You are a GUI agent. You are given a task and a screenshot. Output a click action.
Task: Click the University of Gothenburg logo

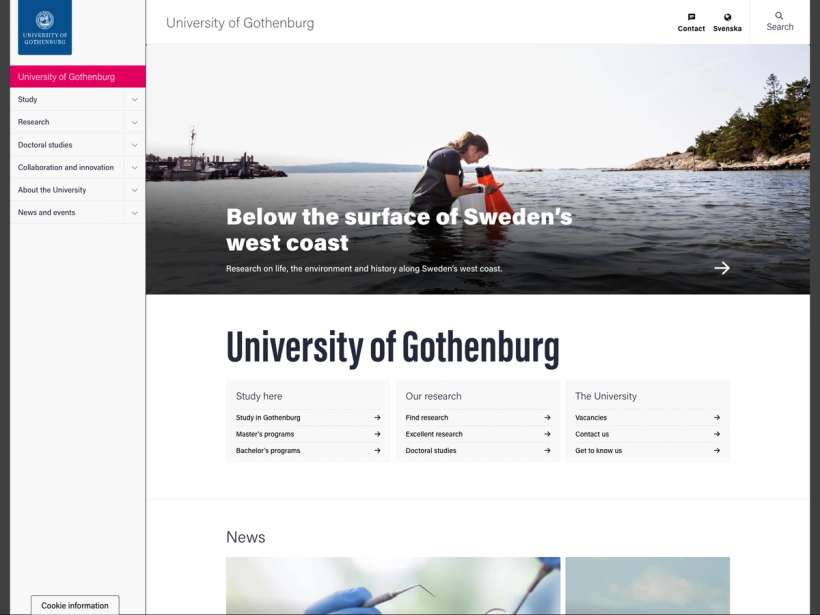(x=45, y=27)
